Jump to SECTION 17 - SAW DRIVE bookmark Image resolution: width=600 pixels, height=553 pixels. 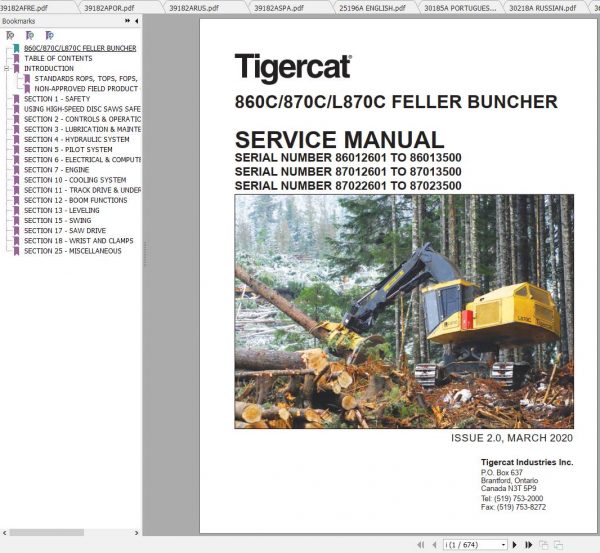tap(65, 231)
